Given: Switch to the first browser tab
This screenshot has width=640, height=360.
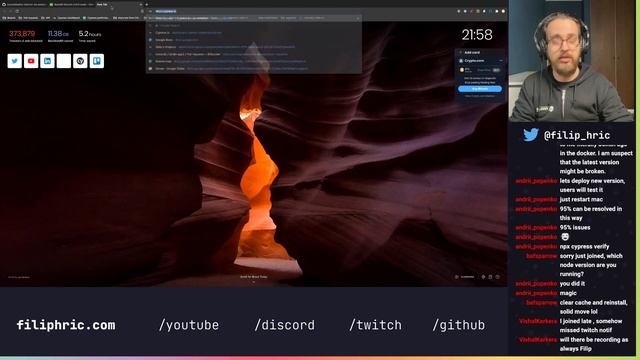Looking at the screenshot, I should (x=24, y=4).
